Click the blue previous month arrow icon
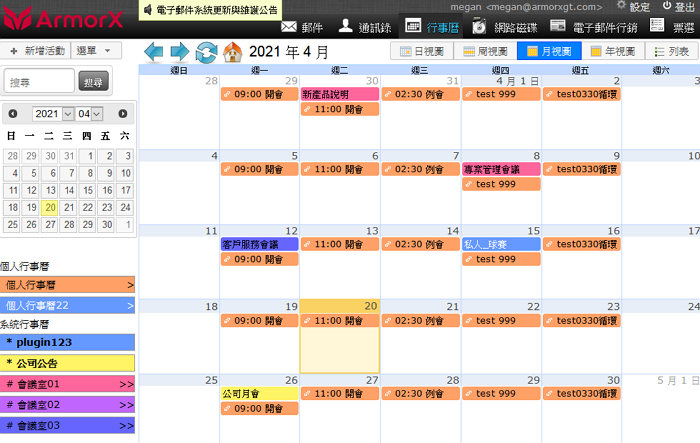 pos(154,51)
